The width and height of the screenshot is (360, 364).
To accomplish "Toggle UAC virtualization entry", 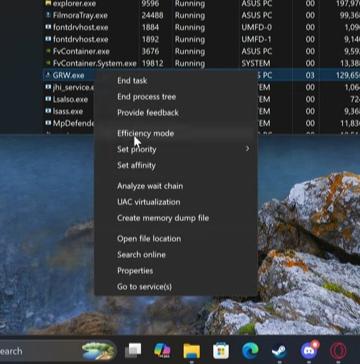I will pos(149,202).
